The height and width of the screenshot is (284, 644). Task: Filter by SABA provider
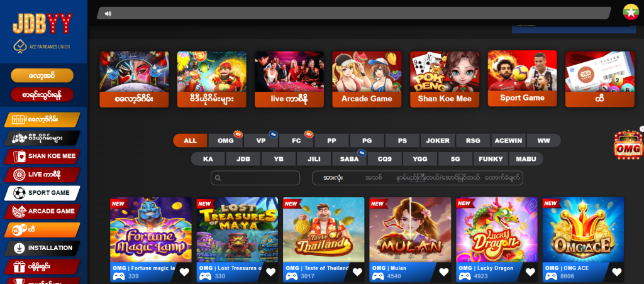click(x=349, y=159)
